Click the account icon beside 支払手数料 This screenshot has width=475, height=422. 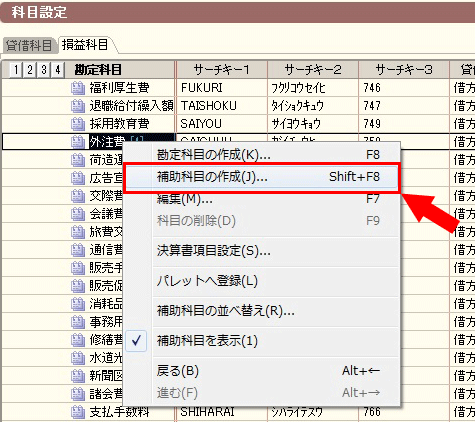[x=78, y=412]
